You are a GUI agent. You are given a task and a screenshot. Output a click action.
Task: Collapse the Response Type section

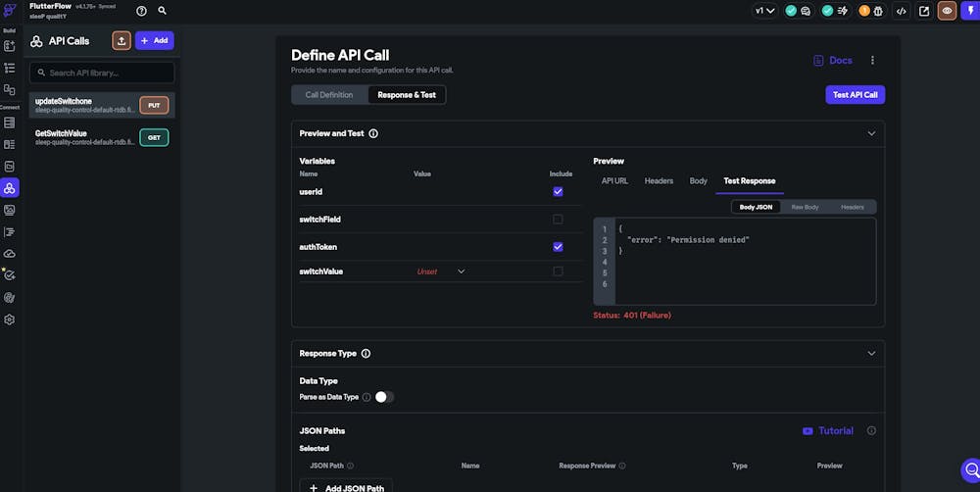(871, 353)
